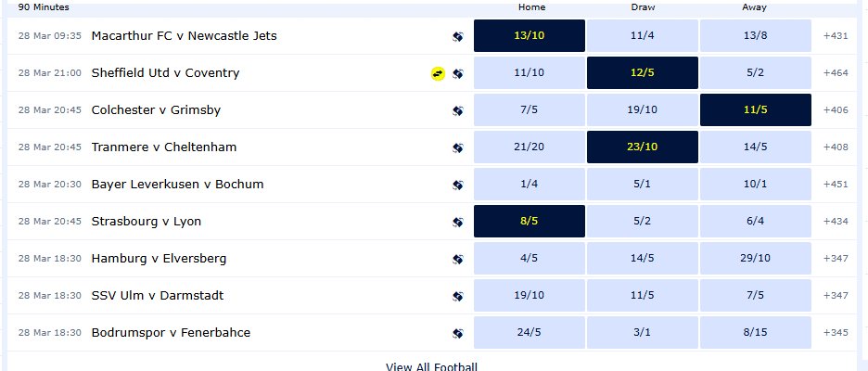This screenshot has width=868, height=371.
Task: Select Fenerbahce away odds 8/15
Action: pyautogui.click(x=756, y=333)
